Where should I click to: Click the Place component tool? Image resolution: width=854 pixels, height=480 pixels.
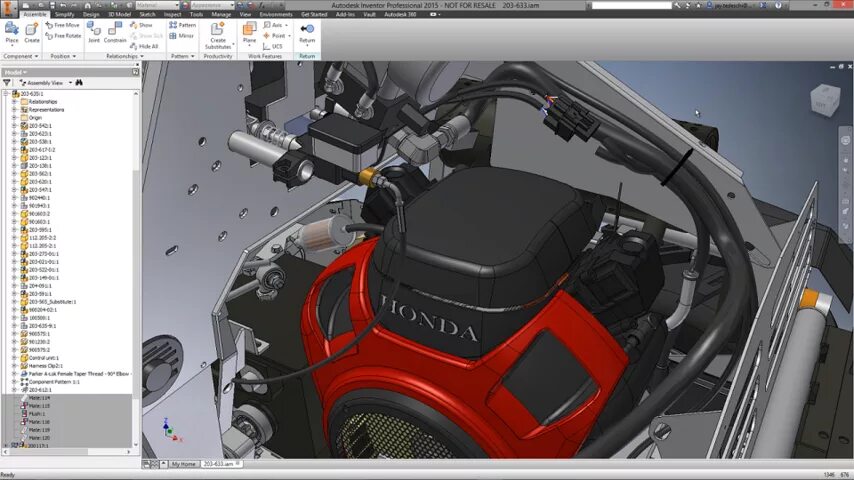click(x=11, y=33)
